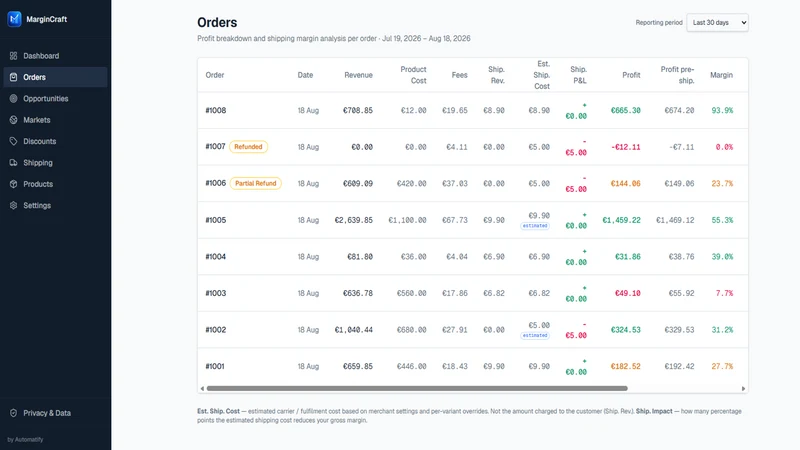This screenshot has width=800, height=450.
Task: Click the Date column header
Action: coord(305,75)
